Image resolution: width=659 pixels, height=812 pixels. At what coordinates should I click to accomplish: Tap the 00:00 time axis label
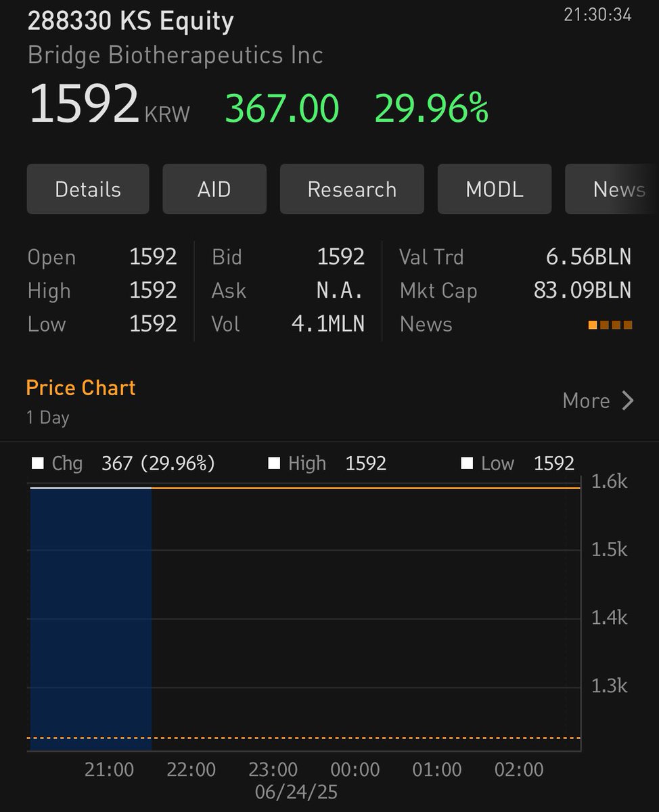[x=355, y=769]
